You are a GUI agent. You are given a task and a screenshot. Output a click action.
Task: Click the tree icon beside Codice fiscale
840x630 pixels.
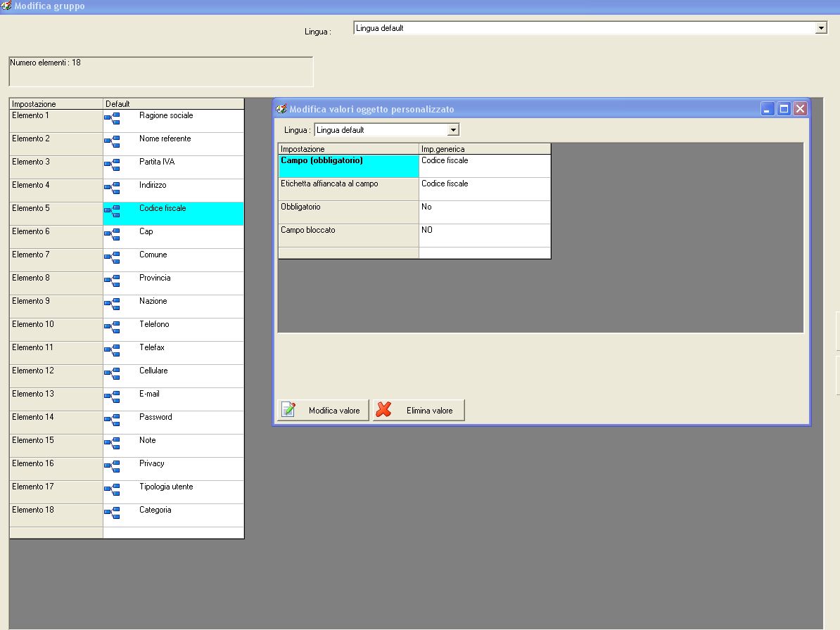[x=112, y=212]
